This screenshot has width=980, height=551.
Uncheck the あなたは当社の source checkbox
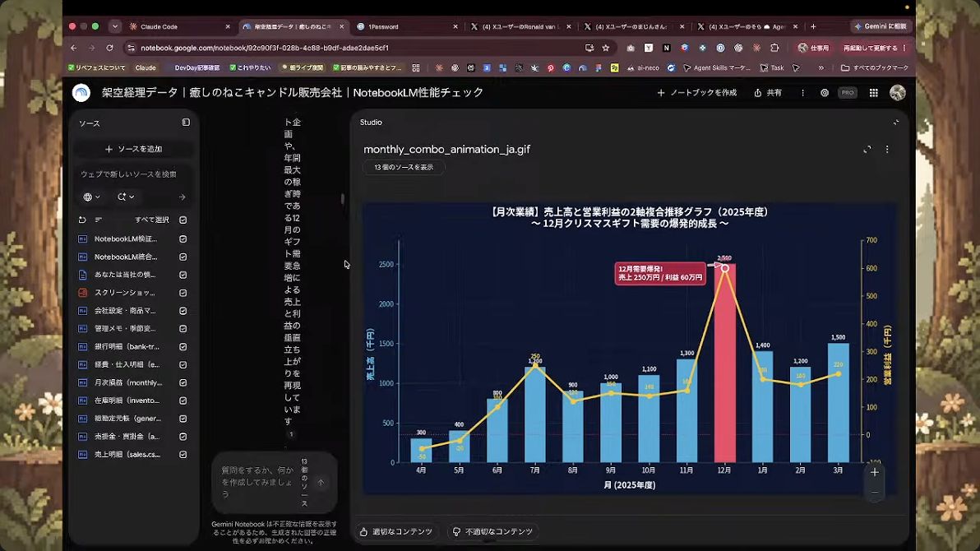(x=183, y=275)
